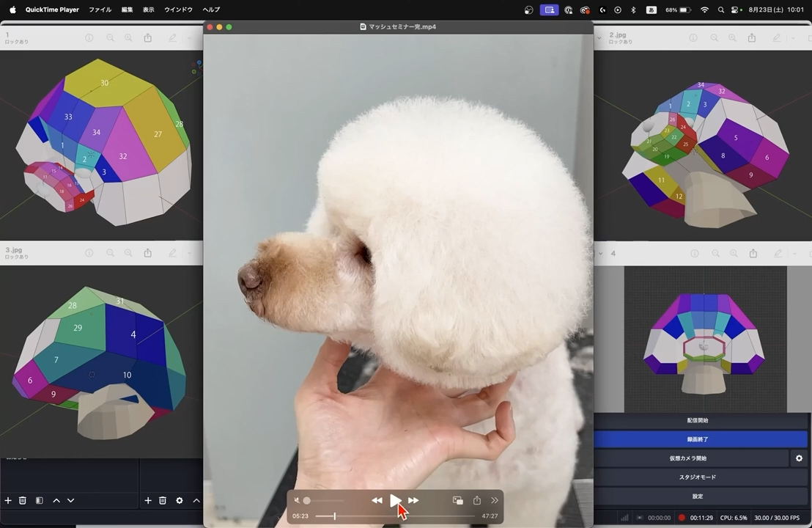Zoom out in the 3.jpg preview window
812x528 pixels.
coord(110,253)
